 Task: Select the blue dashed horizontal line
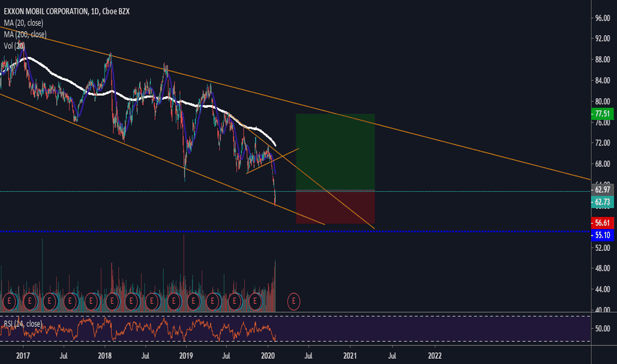click(x=295, y=232)
